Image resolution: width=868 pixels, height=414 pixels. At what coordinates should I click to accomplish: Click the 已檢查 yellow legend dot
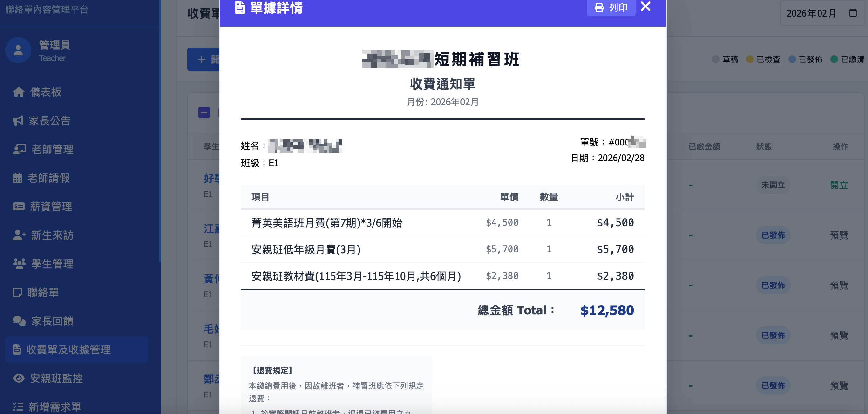tap(750, 59)
